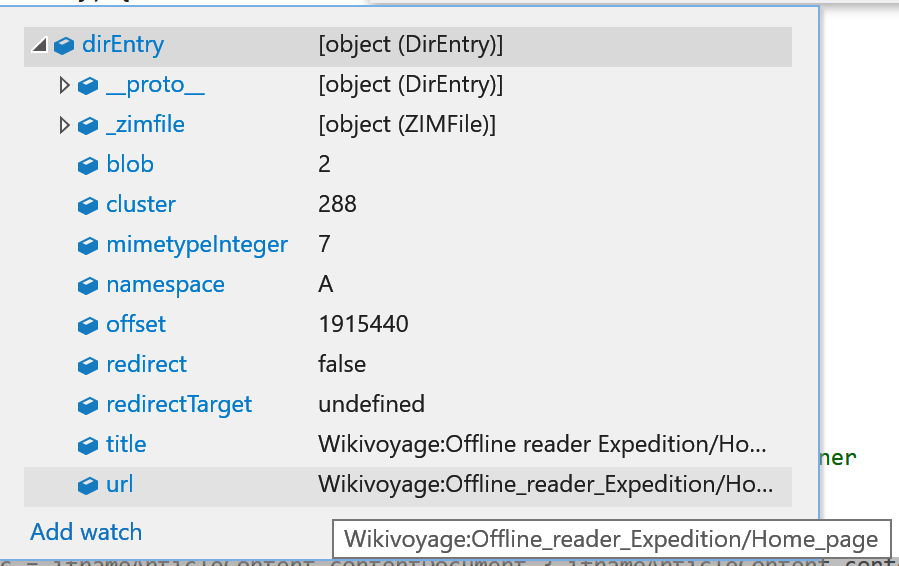The image size is (899, 566).
Task: Click the redirect value false
Action: pyautogui.click(x=342, y=364)
